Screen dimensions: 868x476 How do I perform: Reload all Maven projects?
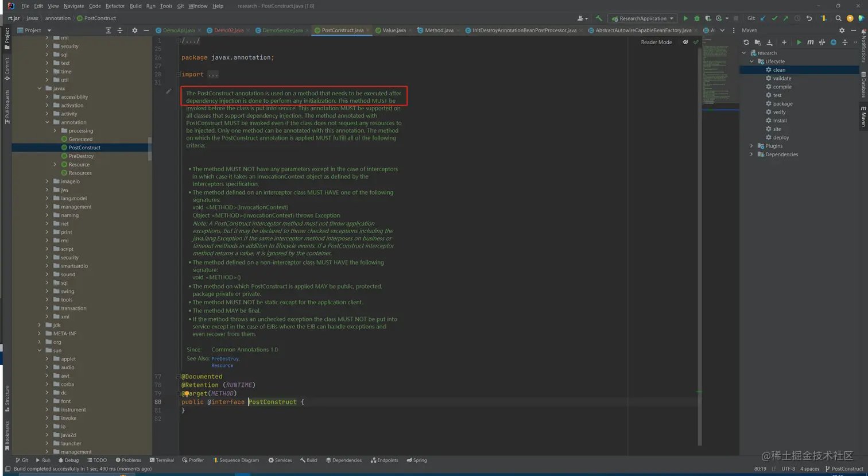click(x=746, y=42)
